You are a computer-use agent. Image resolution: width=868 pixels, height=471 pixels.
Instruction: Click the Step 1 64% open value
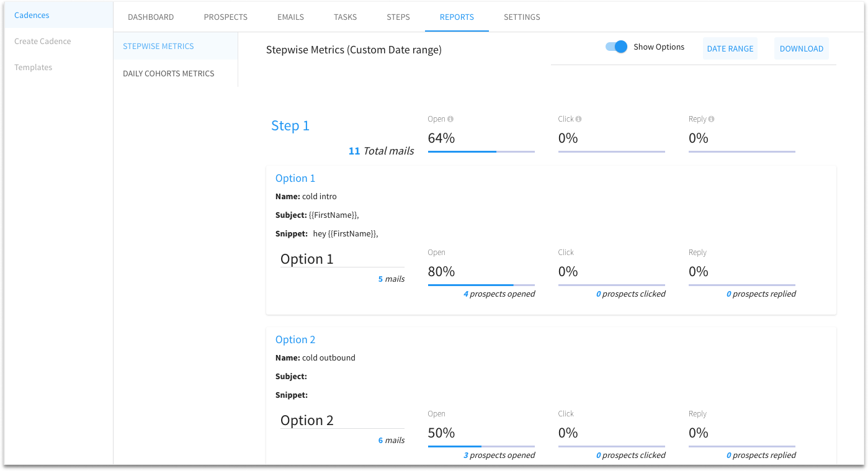(442, 138)
